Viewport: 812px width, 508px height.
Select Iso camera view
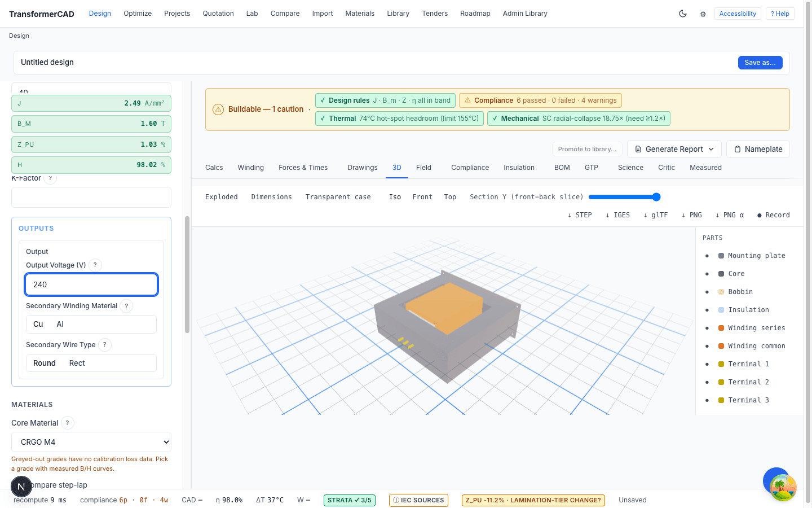[x=395, y=197]
